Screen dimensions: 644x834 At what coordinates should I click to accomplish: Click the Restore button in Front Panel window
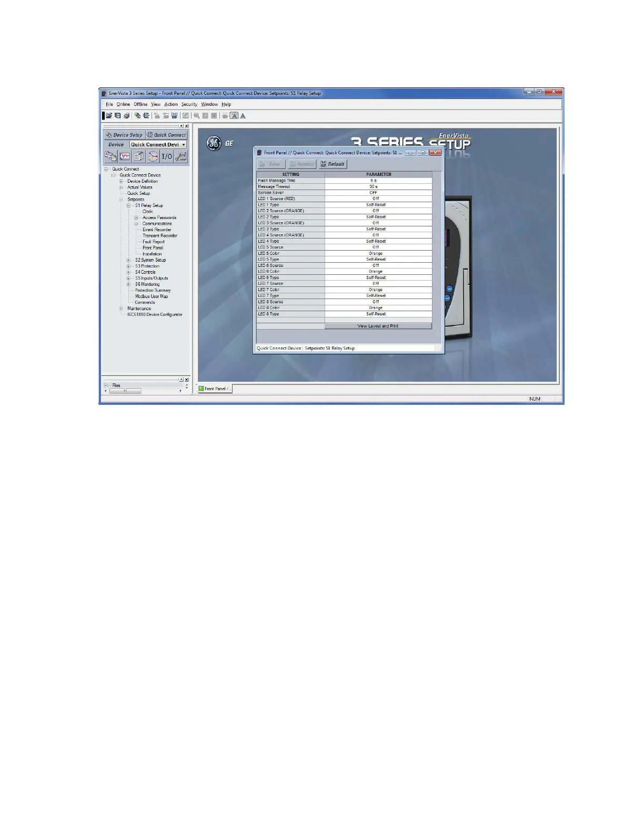302,164
